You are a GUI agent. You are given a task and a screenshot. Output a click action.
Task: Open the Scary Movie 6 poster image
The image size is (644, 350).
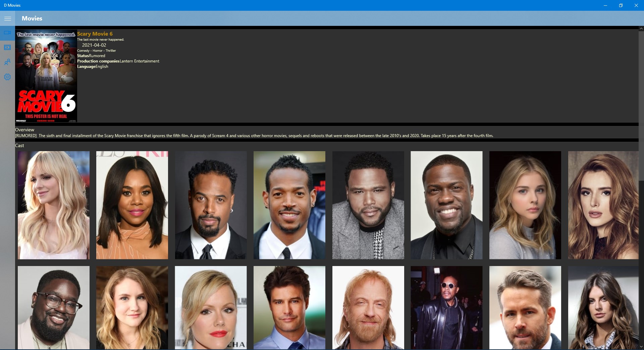click(x=46, y=76)
